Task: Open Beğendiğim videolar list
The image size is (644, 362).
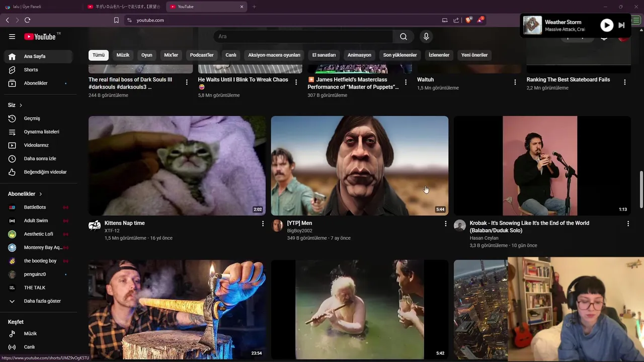Action: (x=38, y=172)
